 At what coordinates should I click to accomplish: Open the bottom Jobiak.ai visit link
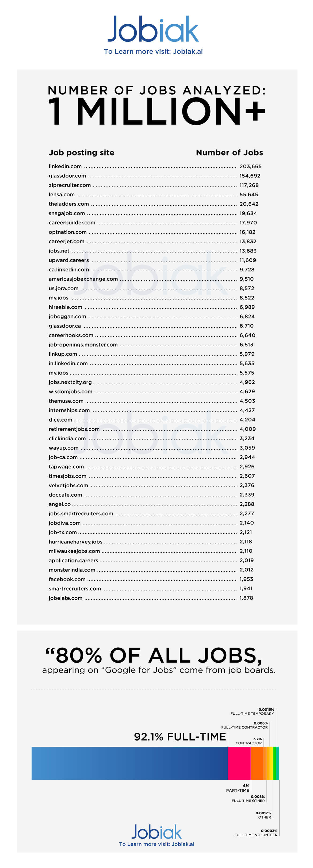click(156, 844)
